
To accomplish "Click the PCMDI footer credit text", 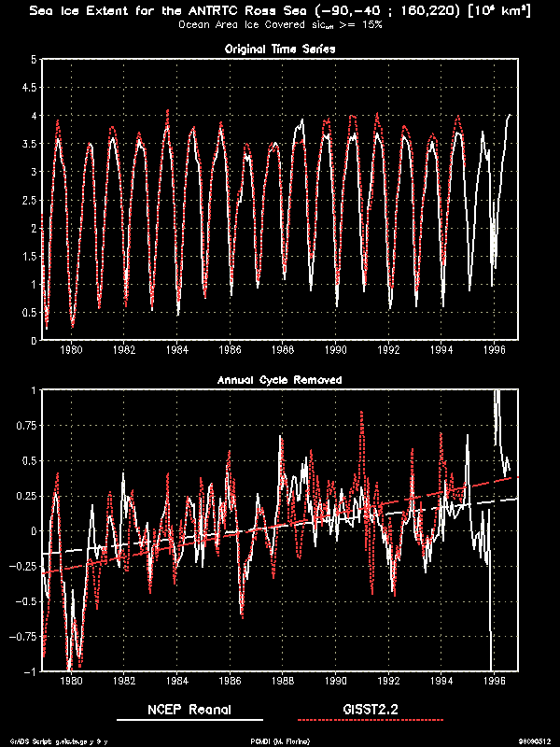I will (279, 740).
